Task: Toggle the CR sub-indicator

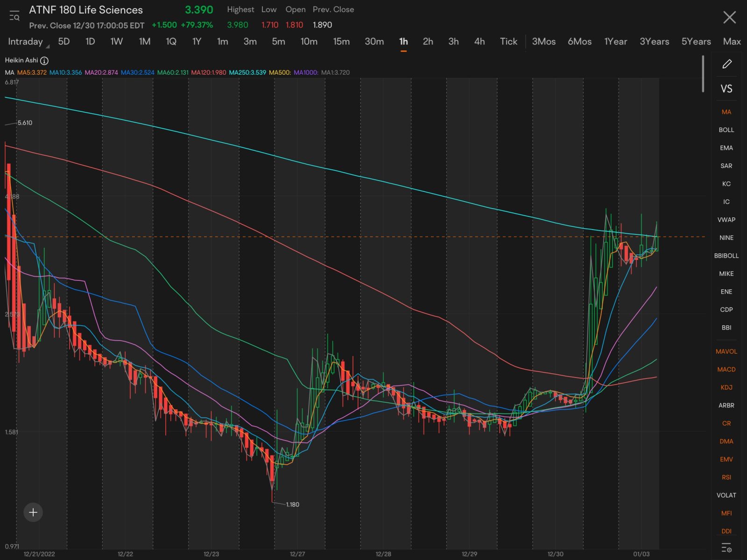Action: tap(726, 423)
